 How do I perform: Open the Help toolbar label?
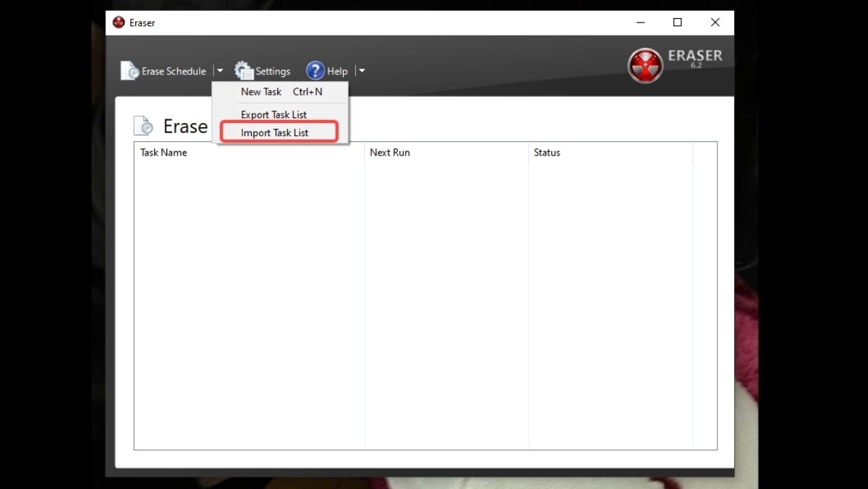coord(337,71)
